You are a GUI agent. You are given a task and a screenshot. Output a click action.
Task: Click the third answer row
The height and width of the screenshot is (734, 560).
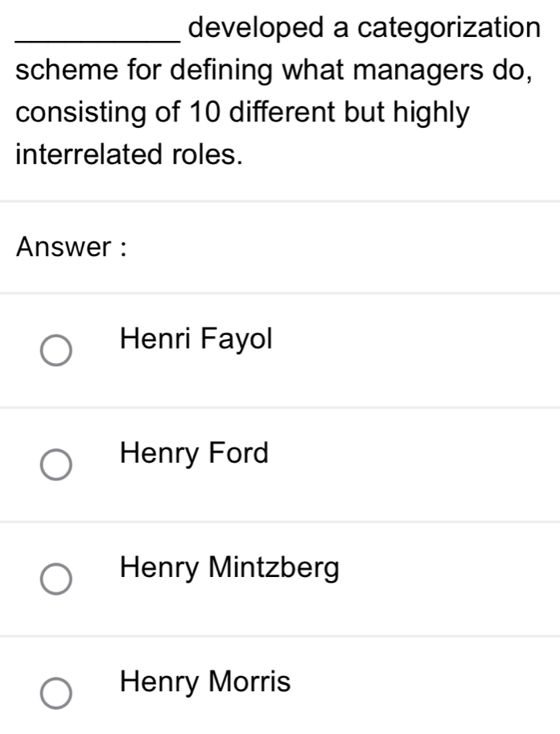[280, 573]
